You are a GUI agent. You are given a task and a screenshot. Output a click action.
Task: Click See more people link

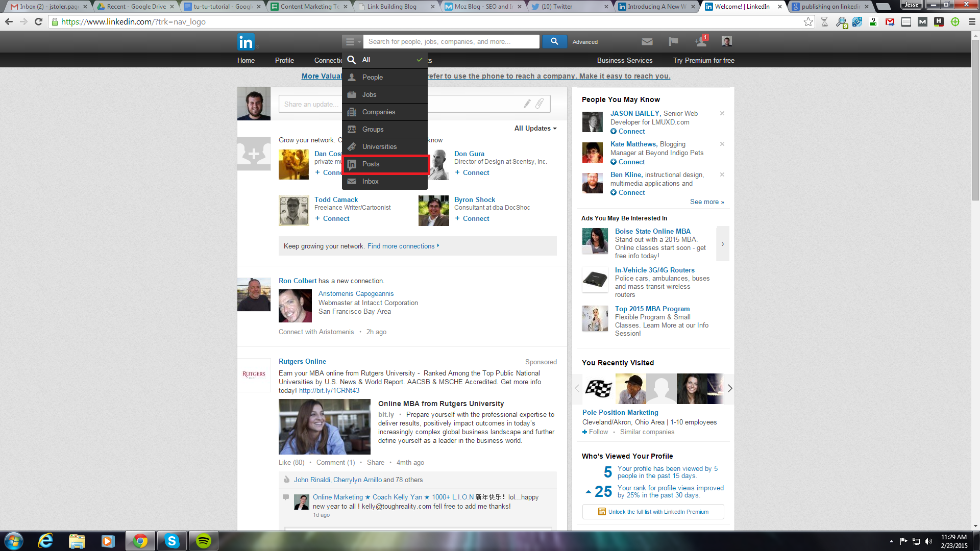click(x=707, y=202)
